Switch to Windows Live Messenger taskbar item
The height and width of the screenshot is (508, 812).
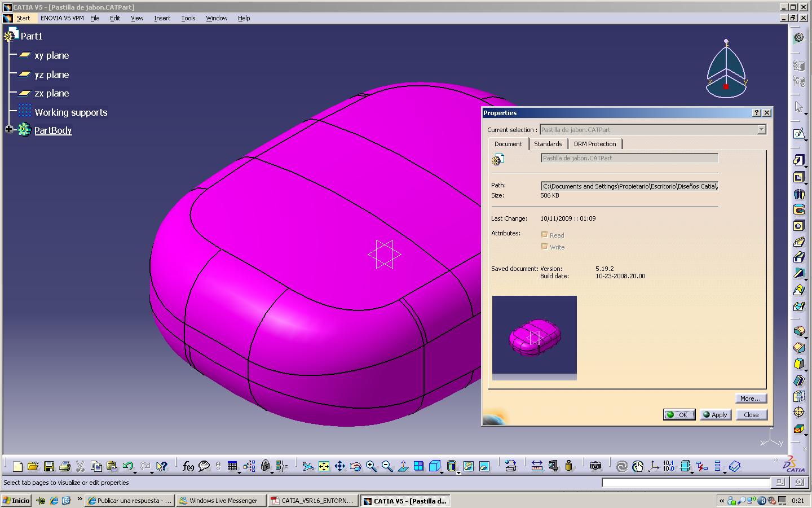[220, 501]
